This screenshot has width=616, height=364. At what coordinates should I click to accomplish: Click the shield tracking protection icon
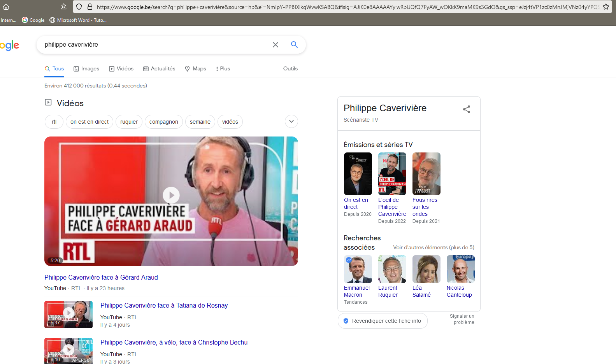coord(79,7)
